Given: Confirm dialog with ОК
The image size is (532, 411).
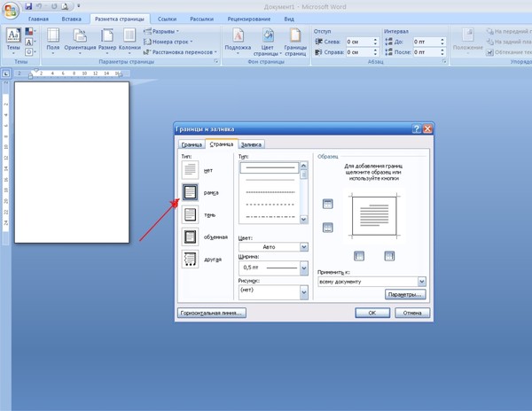Looking at the screenshot, I should point(372,313).
